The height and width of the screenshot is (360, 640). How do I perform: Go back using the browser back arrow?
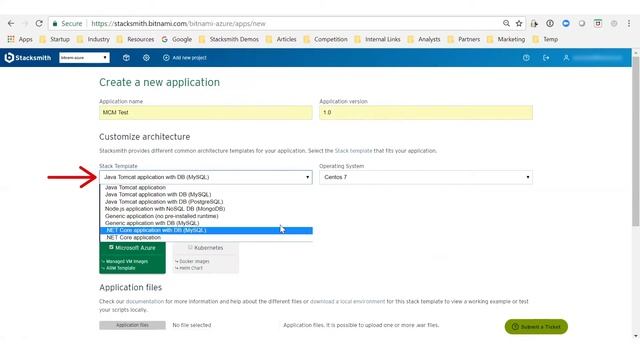11,24
